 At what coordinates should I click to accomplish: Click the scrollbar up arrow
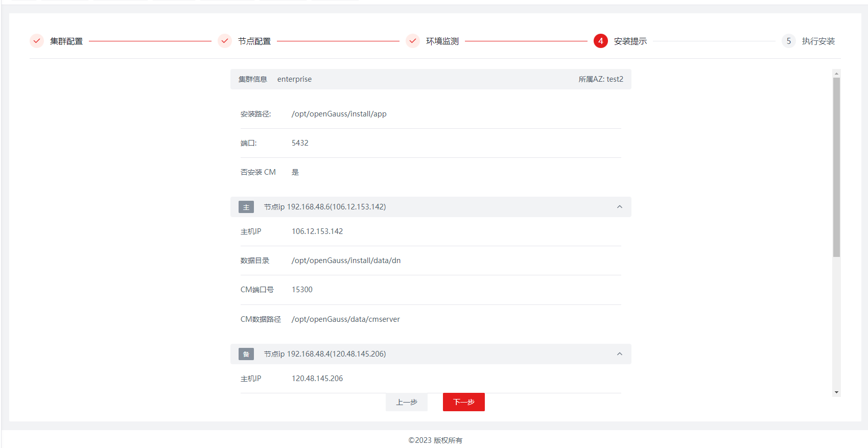pos(836,74)
